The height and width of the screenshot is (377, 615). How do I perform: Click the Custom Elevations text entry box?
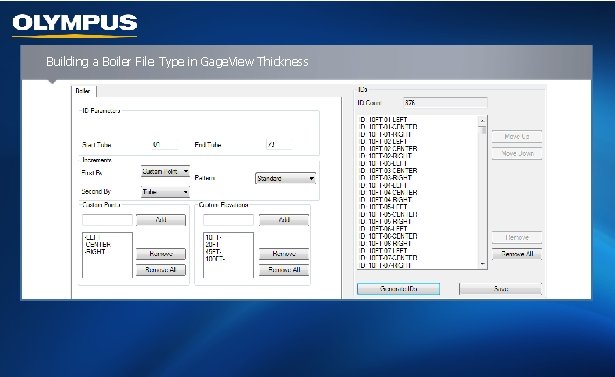pyautogui.click(x=228, y=220)
